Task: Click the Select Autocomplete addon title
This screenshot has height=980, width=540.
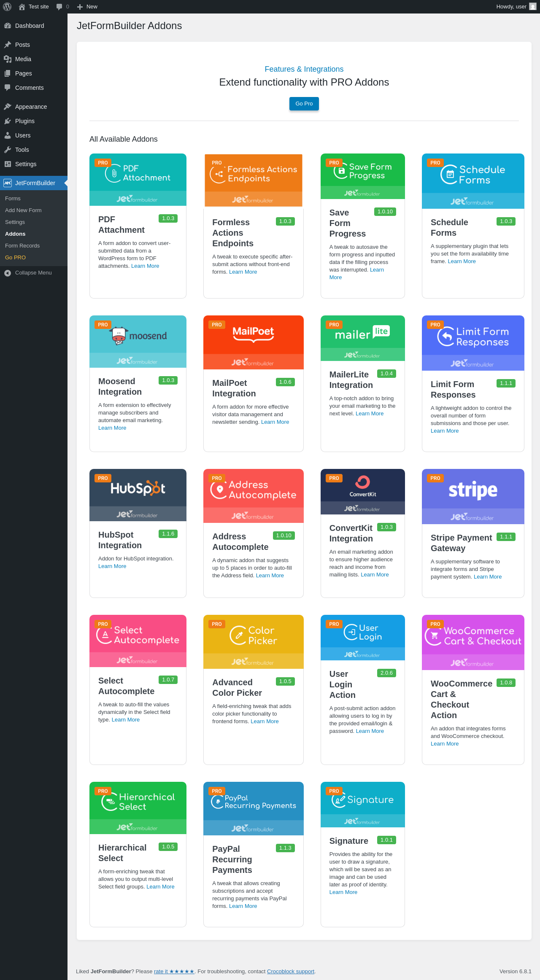Action: [x=126, y=686]
